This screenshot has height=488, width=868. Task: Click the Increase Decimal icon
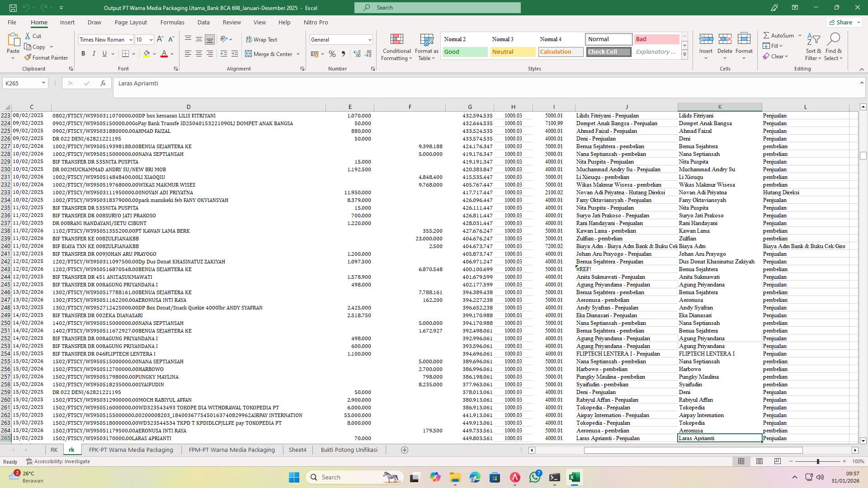coord(357,53)
